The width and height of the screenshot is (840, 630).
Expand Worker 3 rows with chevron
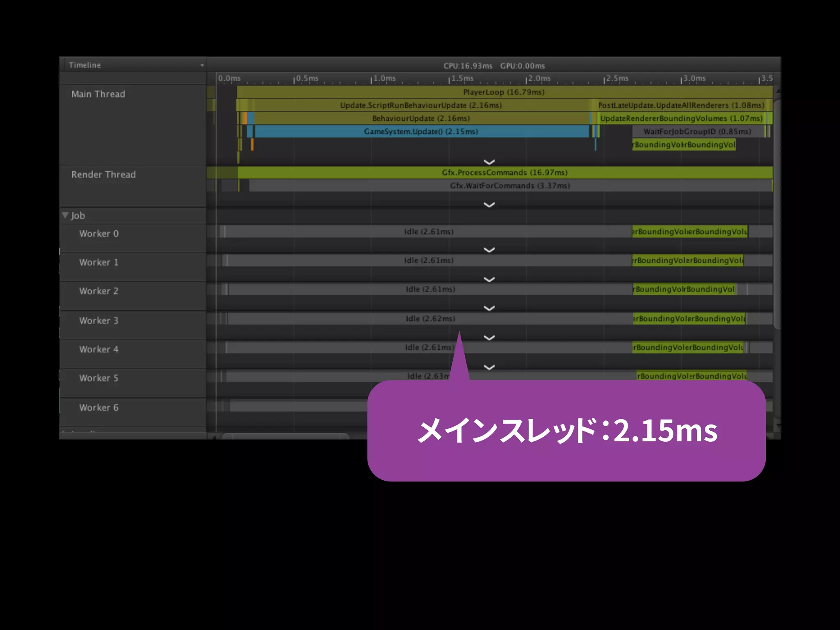(x=489, y=338)
